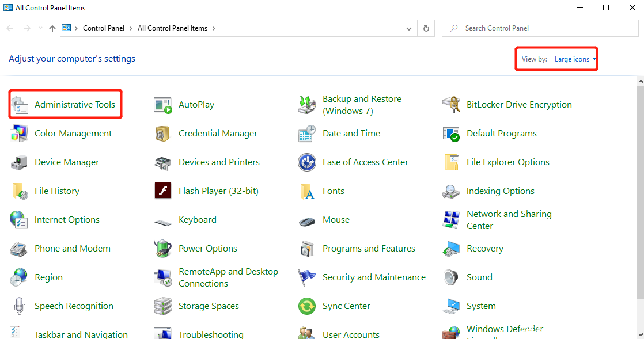This screenshot has height=339, width=644.
Task: Launch the Flash Player (32-bit) icon
Action: 163,191
